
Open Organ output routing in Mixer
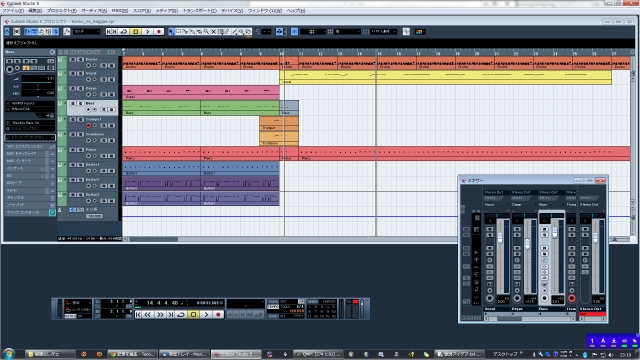pyautogui.click(x=524, y=192)
